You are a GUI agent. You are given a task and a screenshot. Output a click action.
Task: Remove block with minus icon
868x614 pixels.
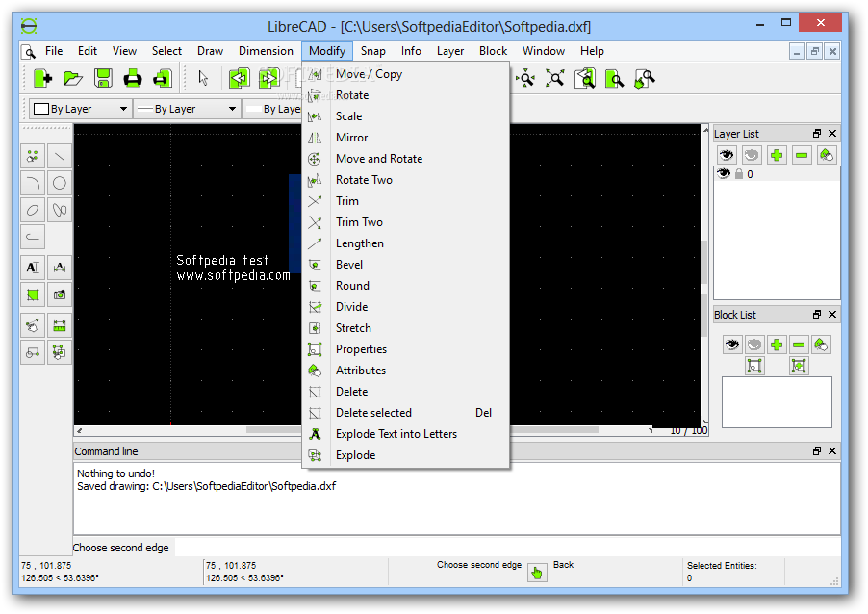pos(799,345)
